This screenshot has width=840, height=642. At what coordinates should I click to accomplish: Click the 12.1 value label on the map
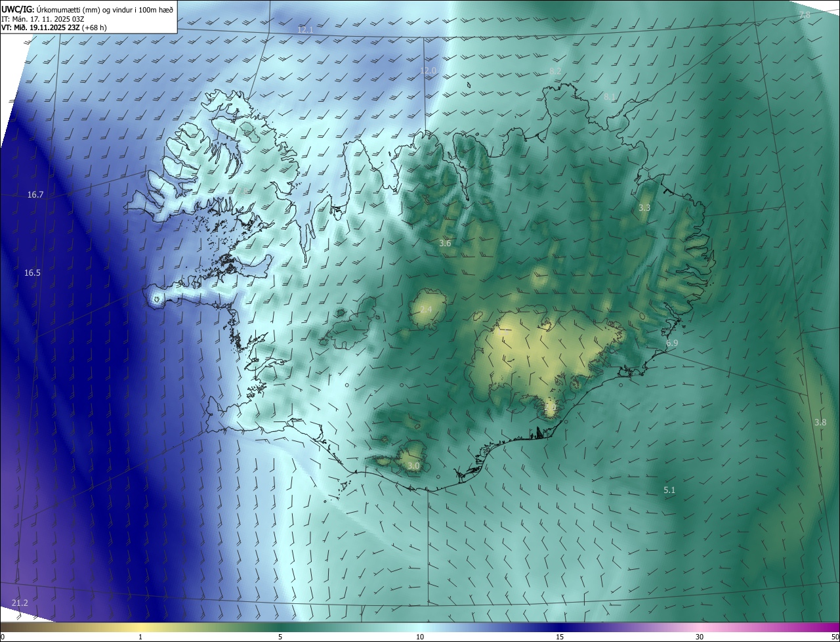click(x=305, y=30)
